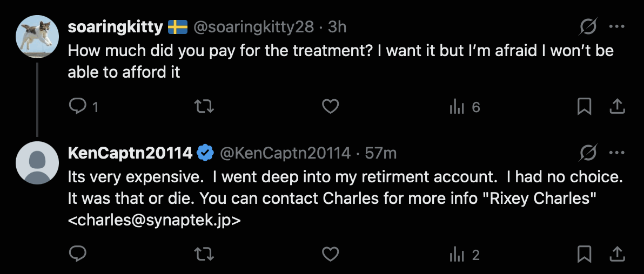The height and width of the screenshot is (274, 644).
Task: Like KenCaptn20114's reply
Action: point(330,254)
